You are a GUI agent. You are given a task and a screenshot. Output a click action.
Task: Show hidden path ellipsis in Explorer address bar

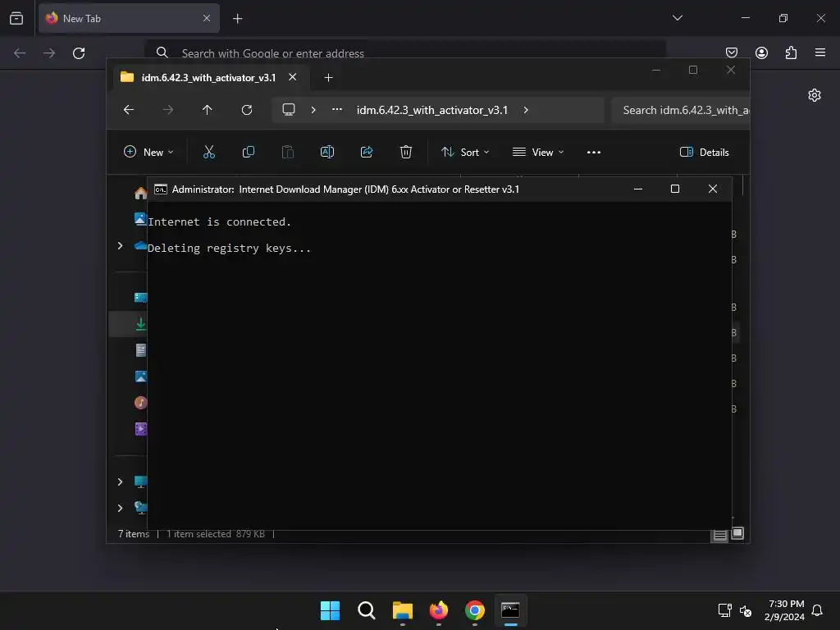(337, 109)
